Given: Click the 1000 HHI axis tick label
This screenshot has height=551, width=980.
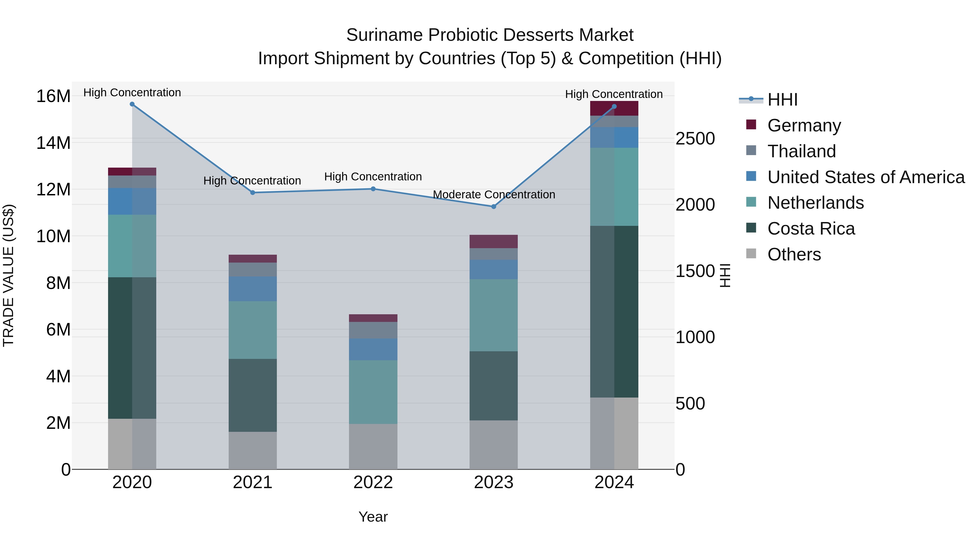Looking at the screenshot, I should tap(696, 337).
